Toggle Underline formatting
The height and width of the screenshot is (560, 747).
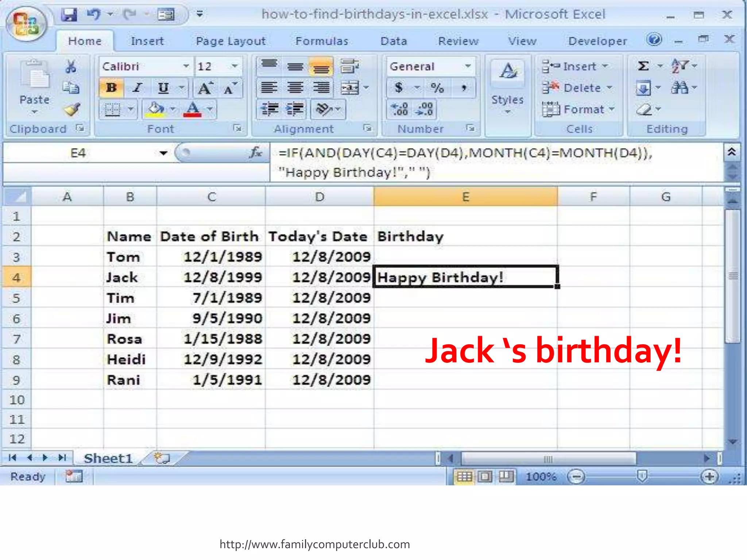(x=163, y=88)
